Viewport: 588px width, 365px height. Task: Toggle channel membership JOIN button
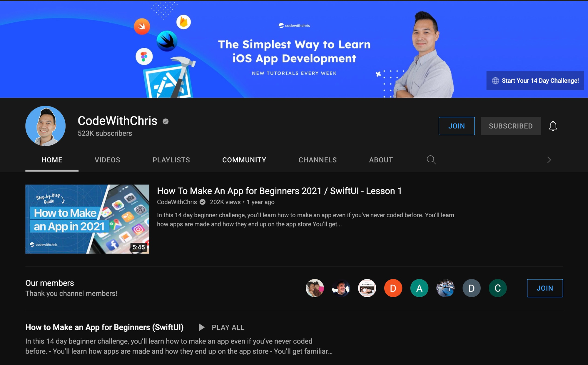456,126
